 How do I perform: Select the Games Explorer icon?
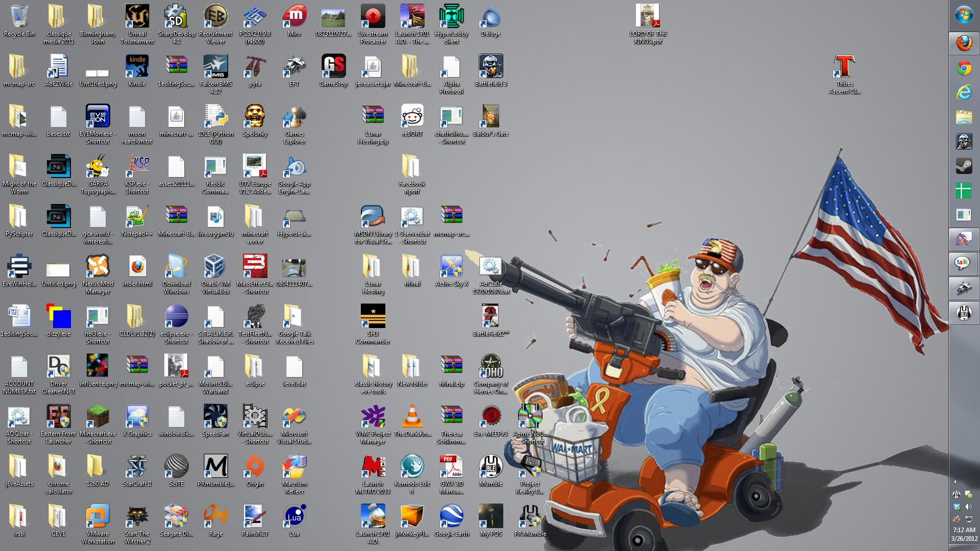[294, 124]
